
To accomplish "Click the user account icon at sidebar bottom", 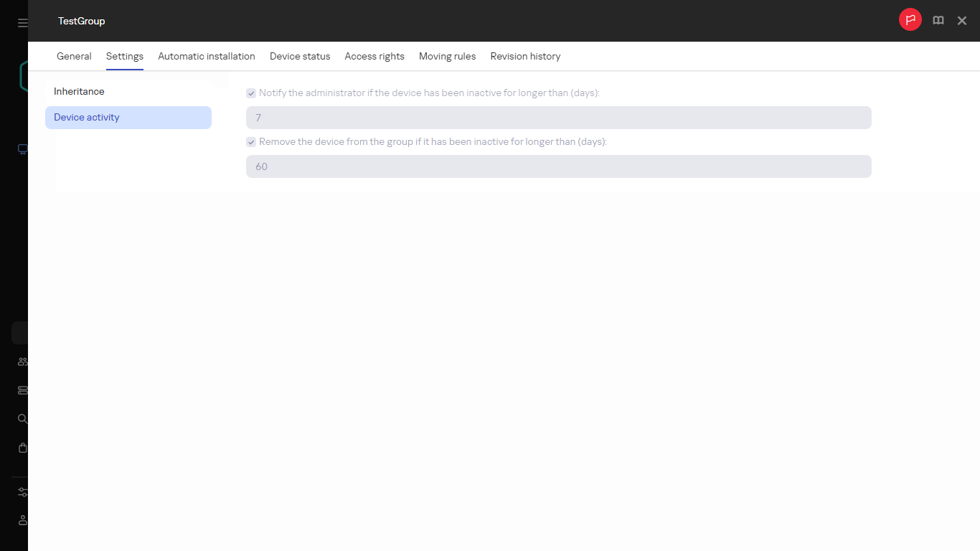I will coord(22,520).
